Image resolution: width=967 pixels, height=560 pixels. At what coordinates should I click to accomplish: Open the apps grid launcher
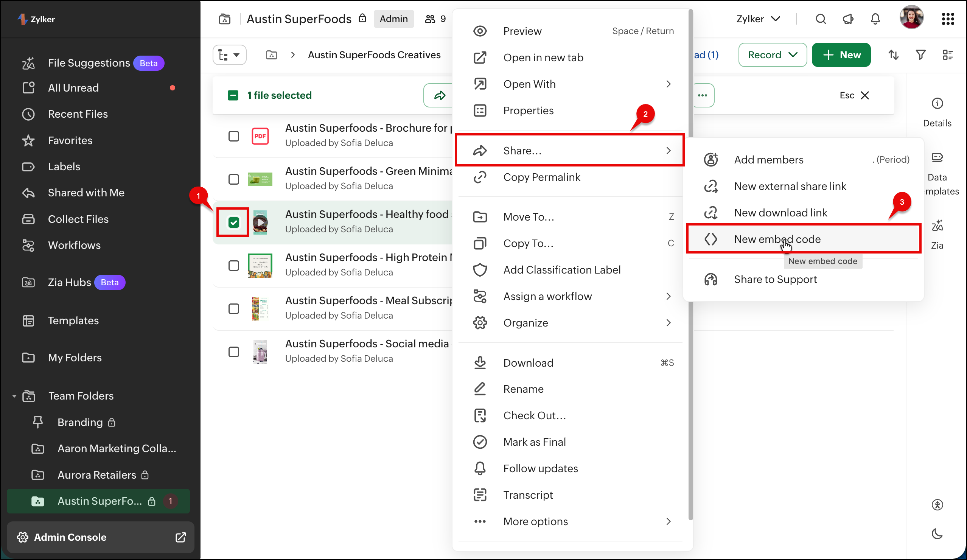pos(948,19)
